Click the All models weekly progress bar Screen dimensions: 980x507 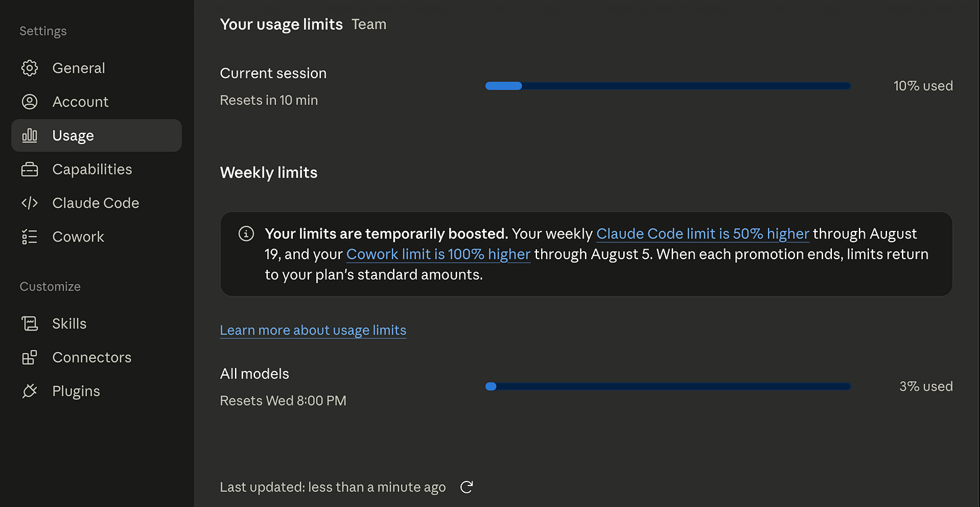pyautogui.click(x=668, y=386)
